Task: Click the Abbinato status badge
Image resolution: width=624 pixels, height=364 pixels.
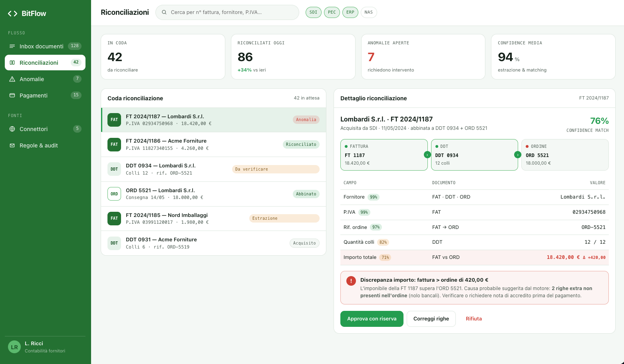Action: 306,194
